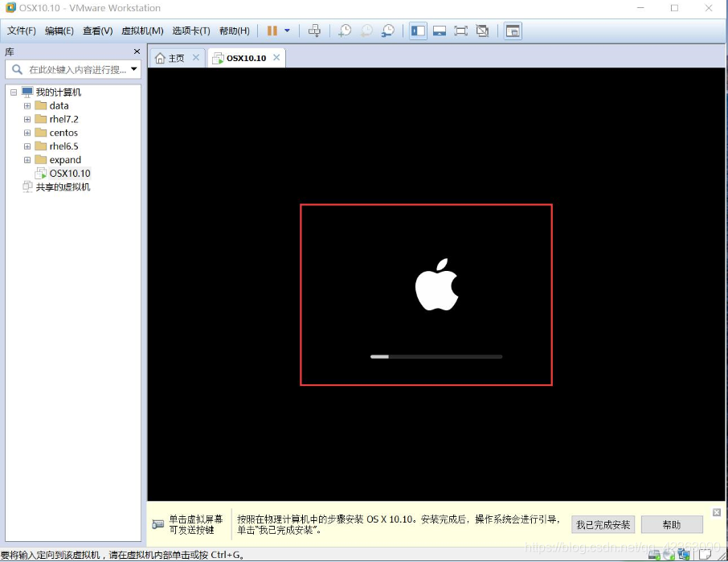Take a snapshot with the clock-plus icon
This screenshot has height=562, width=728.
pos(345,31)
